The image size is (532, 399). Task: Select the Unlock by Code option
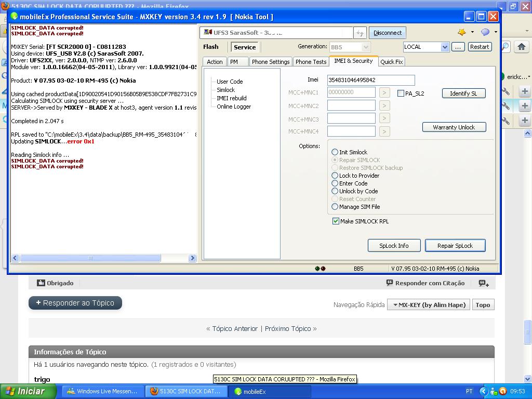click(x=355, y=191)
